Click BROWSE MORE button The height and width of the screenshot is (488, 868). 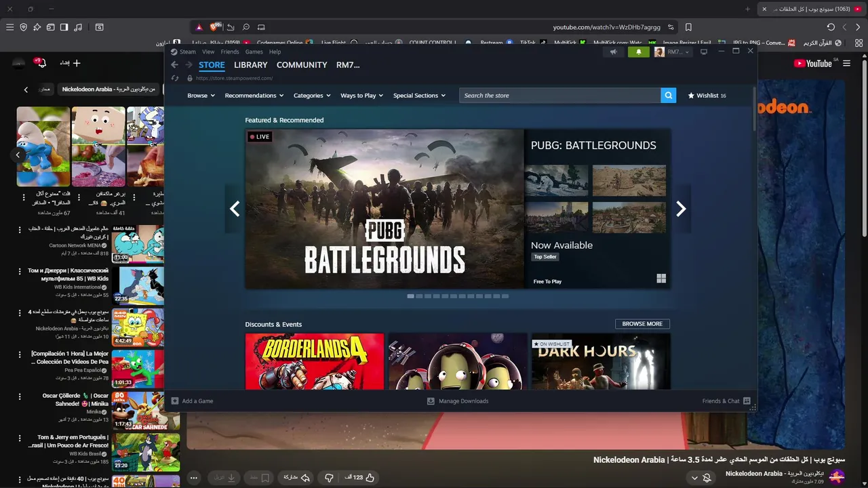pos(642,324)
